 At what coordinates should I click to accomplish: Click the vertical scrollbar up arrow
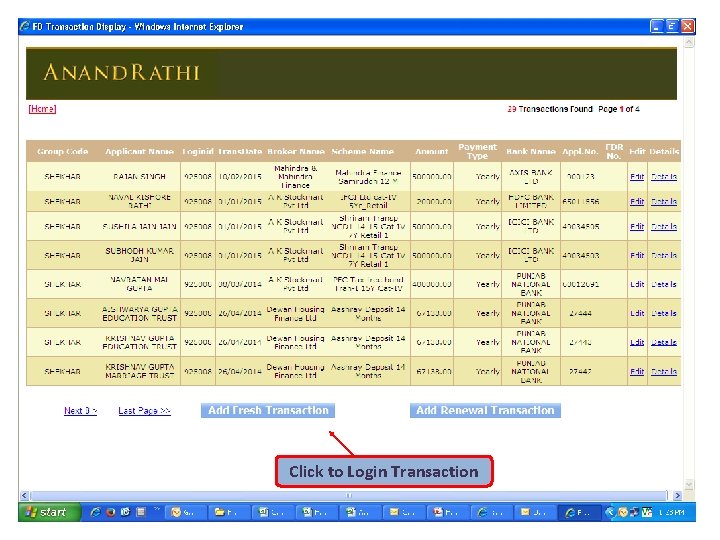pos(688,42)
